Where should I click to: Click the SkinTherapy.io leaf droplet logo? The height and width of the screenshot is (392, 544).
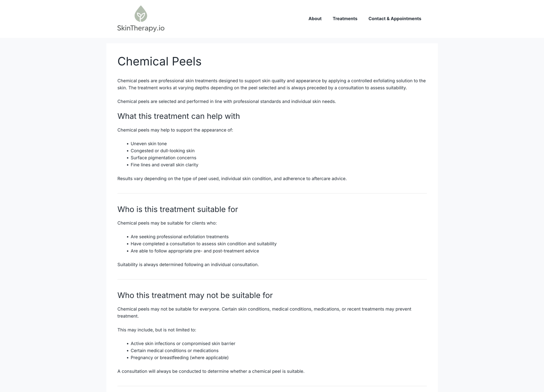pyautogui.click(x=141, y=14)
